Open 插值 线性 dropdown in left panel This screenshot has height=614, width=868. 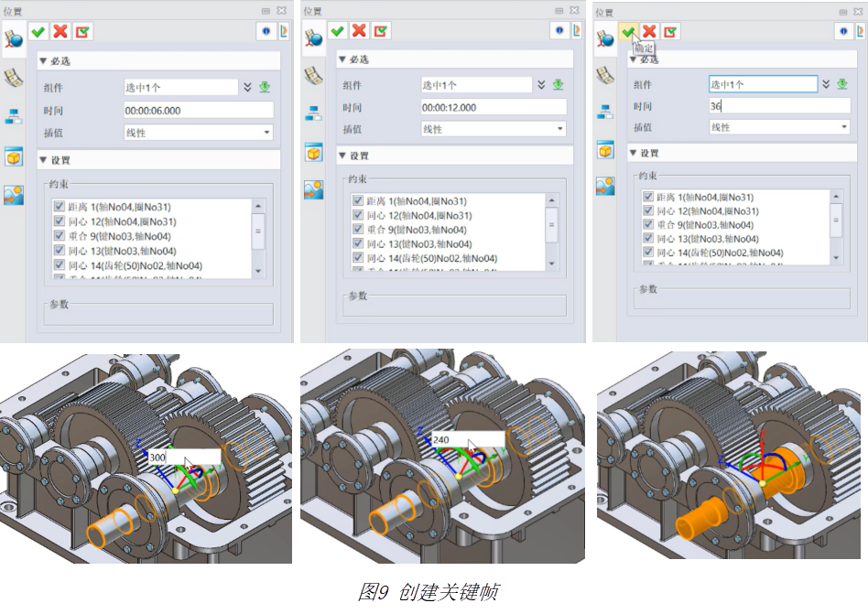[199, 133]
